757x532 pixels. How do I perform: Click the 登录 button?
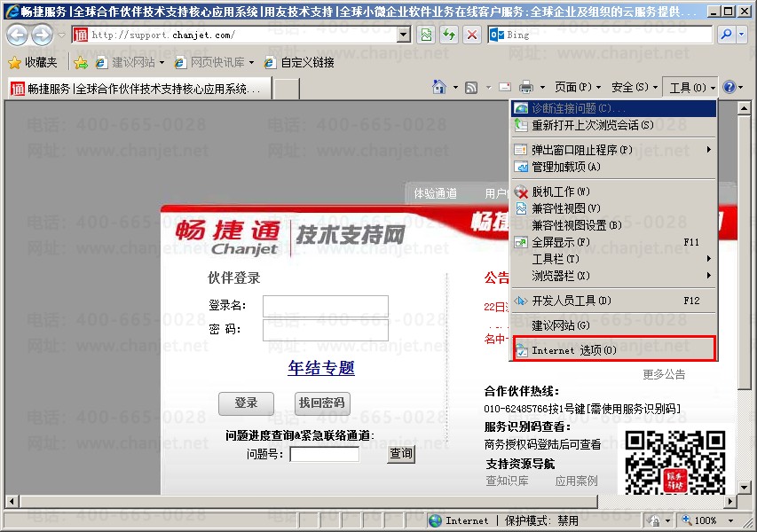pos(246,403)
